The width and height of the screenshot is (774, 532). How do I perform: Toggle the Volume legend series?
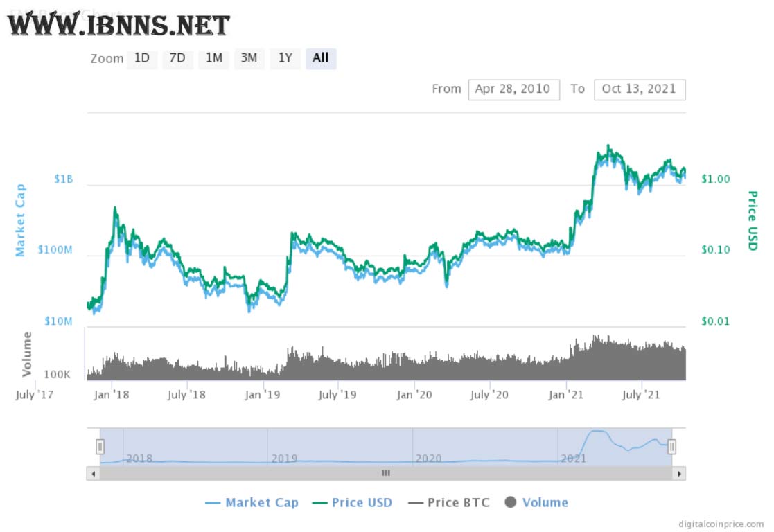536,502
